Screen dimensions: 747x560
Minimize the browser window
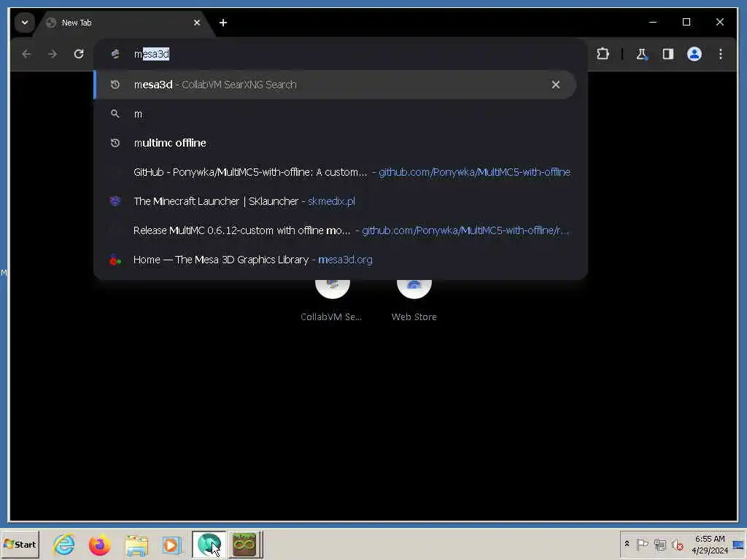(x=653, y=22)
